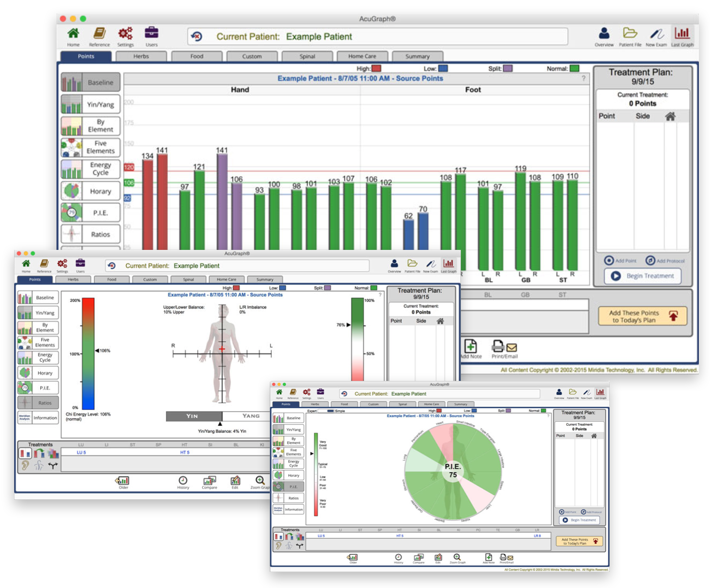The image size is (712, 588).
Task: Click Older graph icon in Ratios window
Action: coord(123,481)
